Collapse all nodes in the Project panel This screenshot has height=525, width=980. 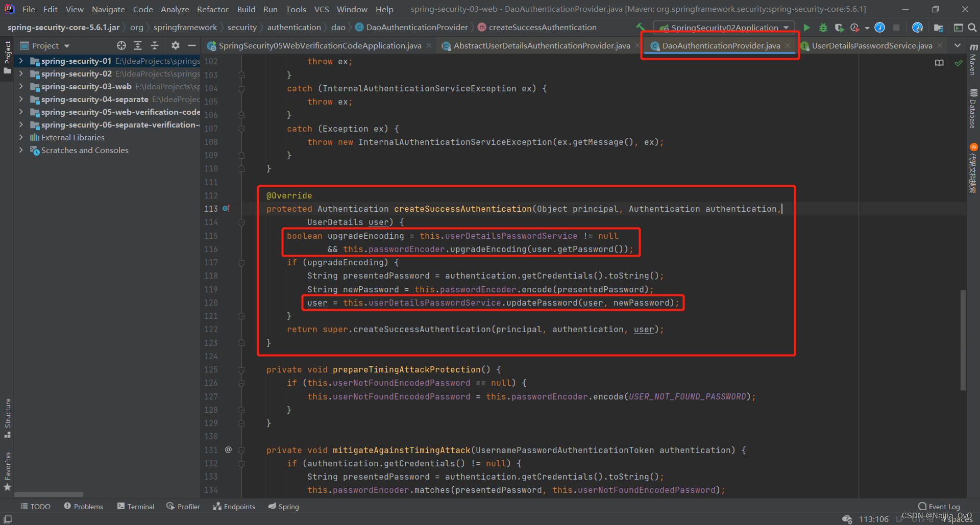tap(155, 45)
